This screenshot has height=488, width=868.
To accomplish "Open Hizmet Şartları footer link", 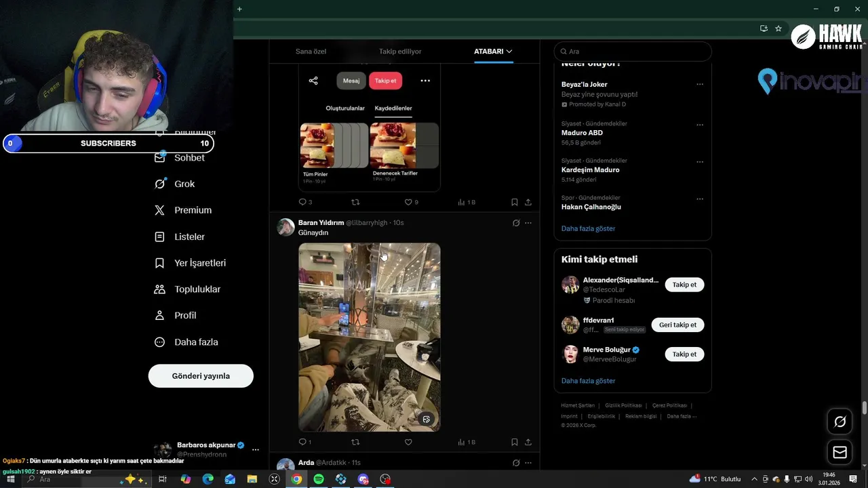I will pyautogui.click(x=578, y=405).
